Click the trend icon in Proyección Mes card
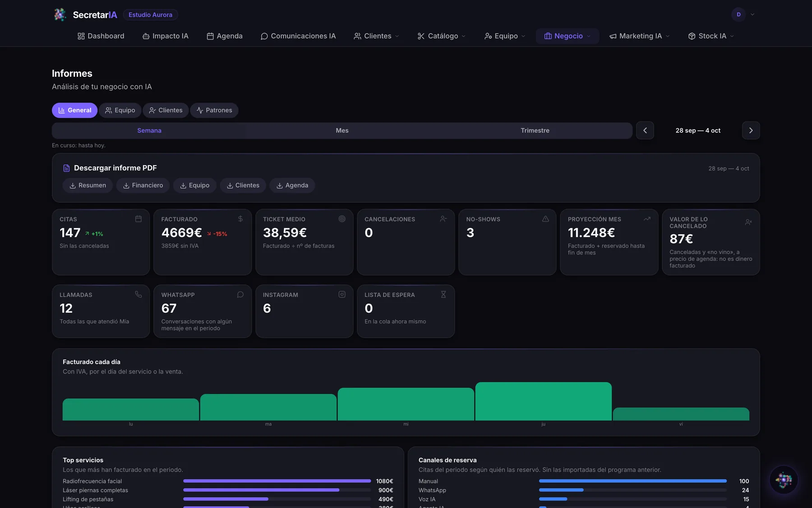 point(647,219)
